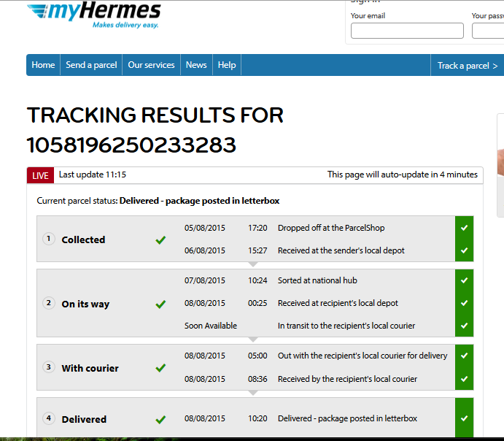The height and width of the screenshot is (441, 504).
Task: Click the Track a parcel button
Action: pos(467,66)
